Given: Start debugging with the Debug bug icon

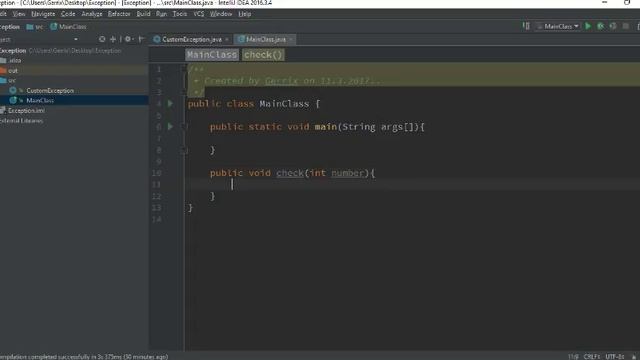Looking at the screenshot, I should pos(600,26).
